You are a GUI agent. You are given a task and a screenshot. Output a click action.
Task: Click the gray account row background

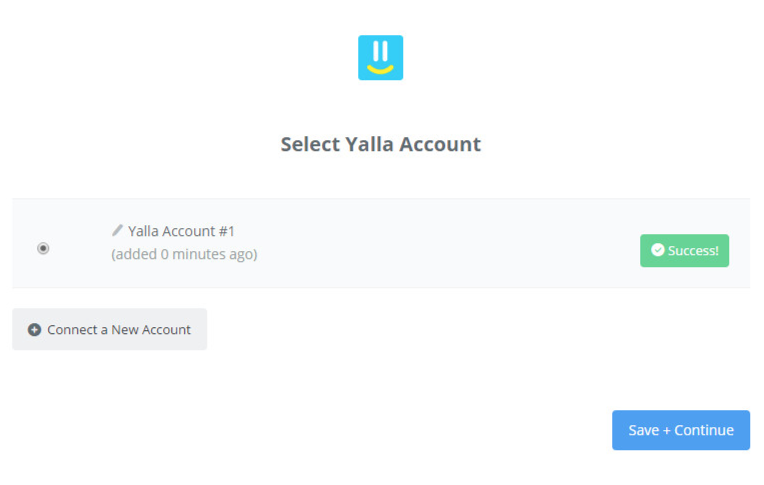point(381,243)
